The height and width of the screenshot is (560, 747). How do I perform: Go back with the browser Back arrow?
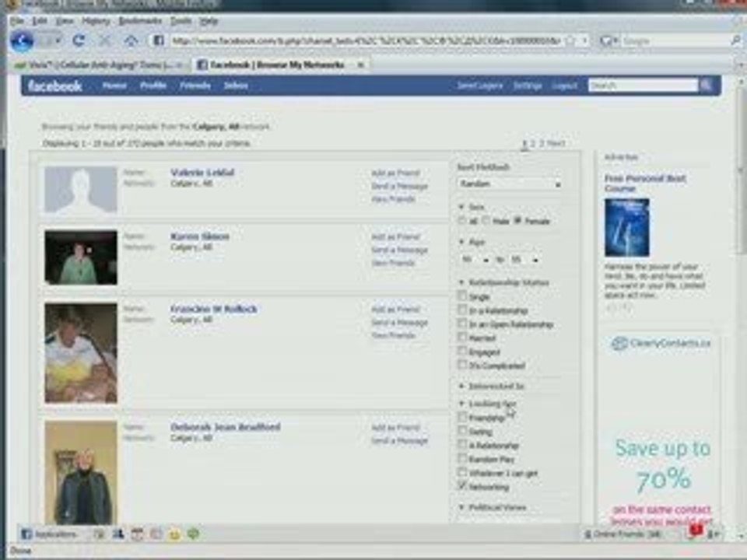(22, 41)
